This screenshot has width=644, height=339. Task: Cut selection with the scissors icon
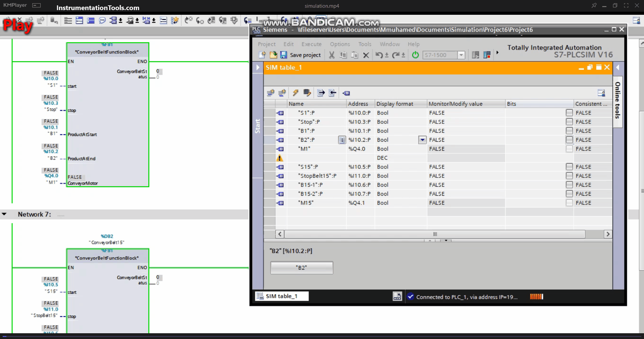pyautogui.click(x=332, y=55)
